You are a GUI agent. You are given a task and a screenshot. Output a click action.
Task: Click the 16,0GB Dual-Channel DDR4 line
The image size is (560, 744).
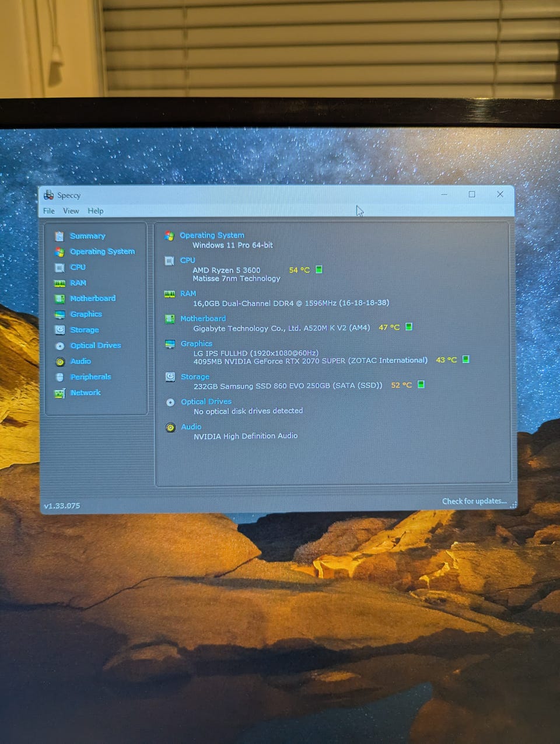[x=291, y=303]
